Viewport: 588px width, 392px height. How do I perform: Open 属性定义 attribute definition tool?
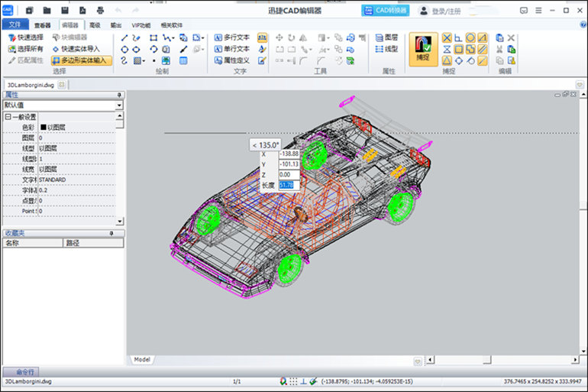tap(231, 60)
